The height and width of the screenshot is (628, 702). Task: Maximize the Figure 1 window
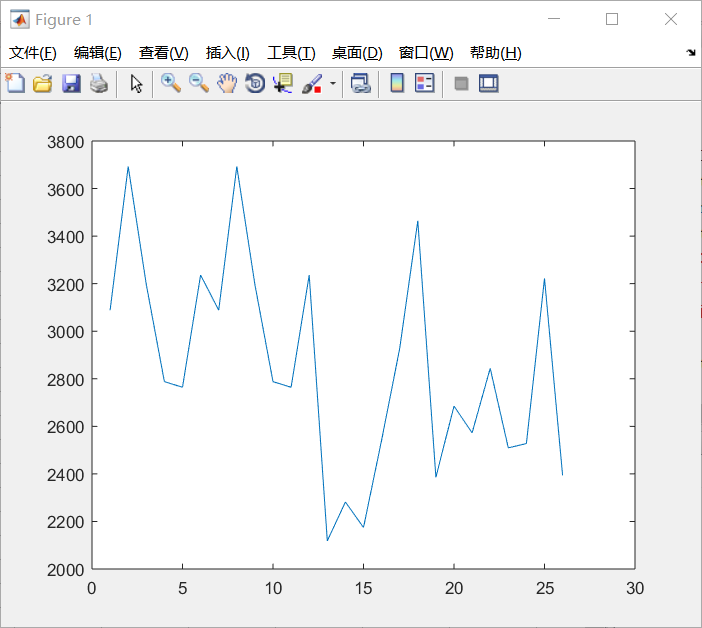612,19
